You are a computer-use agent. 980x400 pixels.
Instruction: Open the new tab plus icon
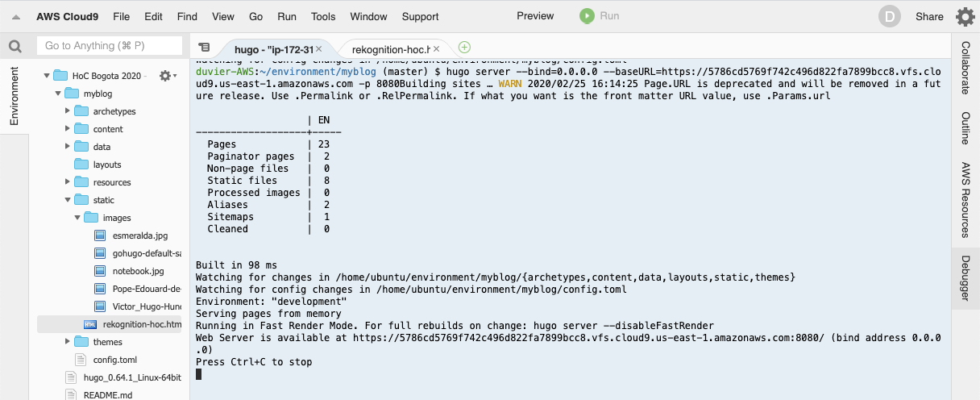(464, 48)
